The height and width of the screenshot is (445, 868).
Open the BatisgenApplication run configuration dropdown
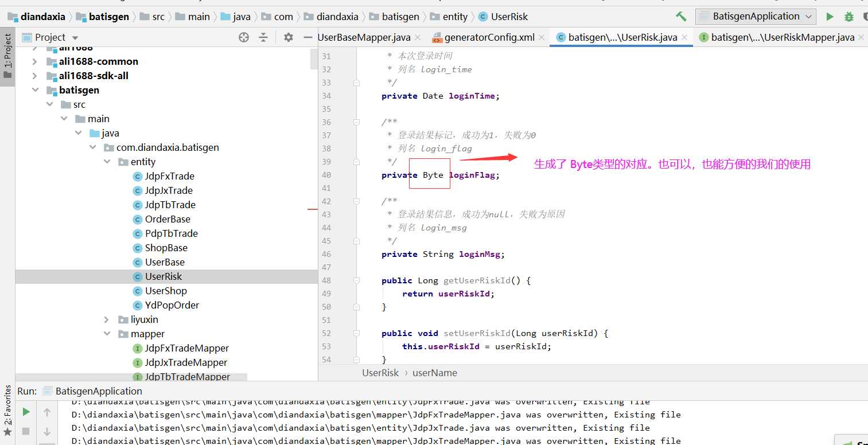(756, 17)
